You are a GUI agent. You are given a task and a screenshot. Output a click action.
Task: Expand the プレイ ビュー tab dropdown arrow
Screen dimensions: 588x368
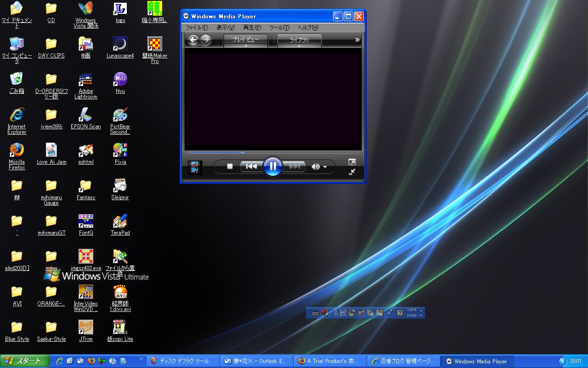coord(246,46)
